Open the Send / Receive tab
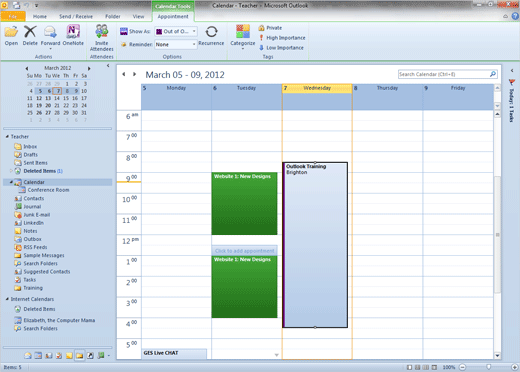The width and height of the screenshot is (520, 372). click(x=76, y=16)
